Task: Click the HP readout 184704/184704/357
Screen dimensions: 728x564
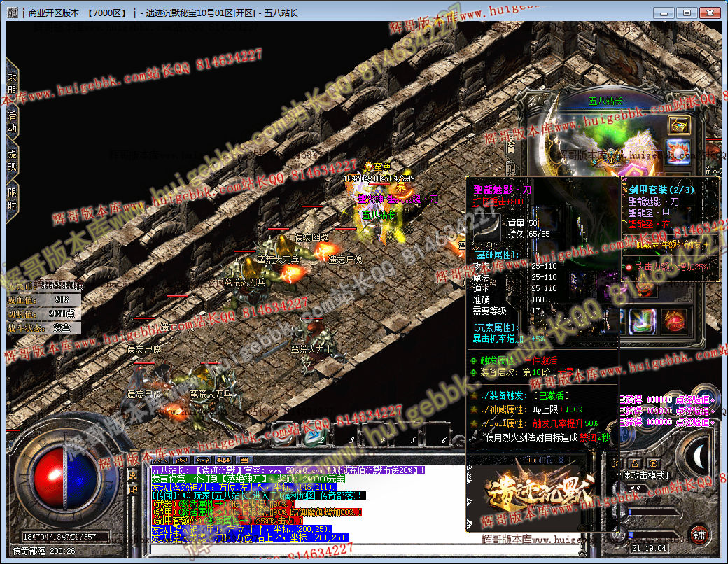Action: tap(60, 537)
